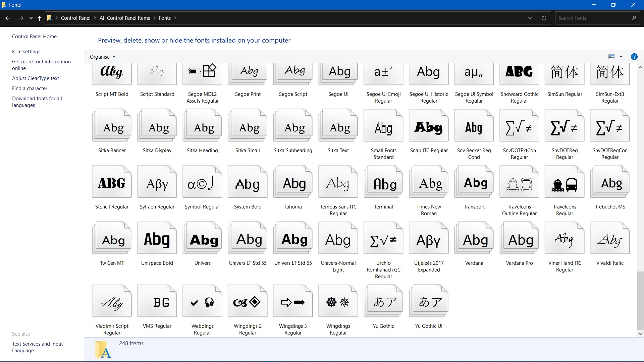Select the Vladimir Script Regular font
The image size is (644, 362).
coord(112,301)
